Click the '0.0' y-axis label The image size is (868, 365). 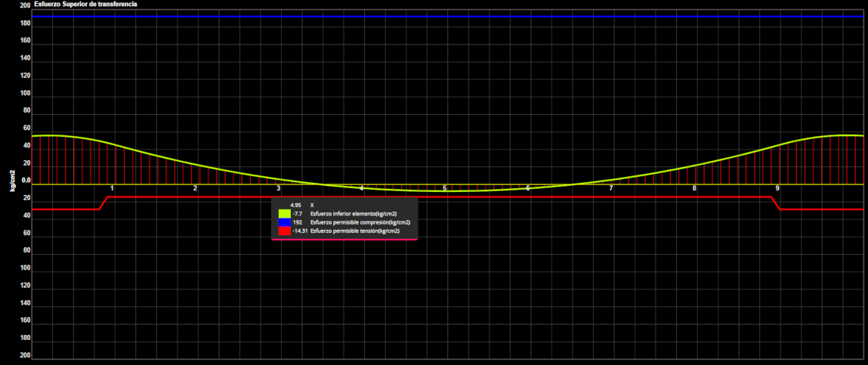26,181
